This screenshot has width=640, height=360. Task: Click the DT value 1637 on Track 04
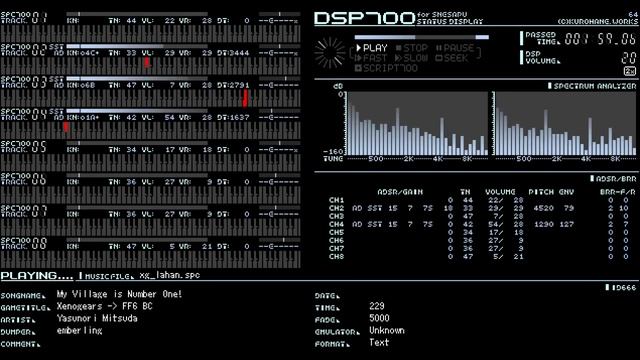tap(240, 118)
